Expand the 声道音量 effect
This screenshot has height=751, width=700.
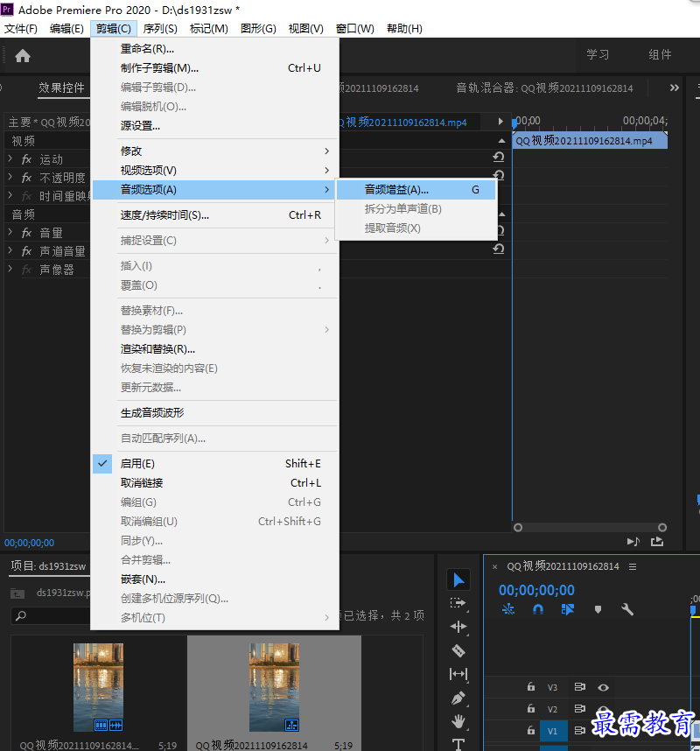point(10,250)
